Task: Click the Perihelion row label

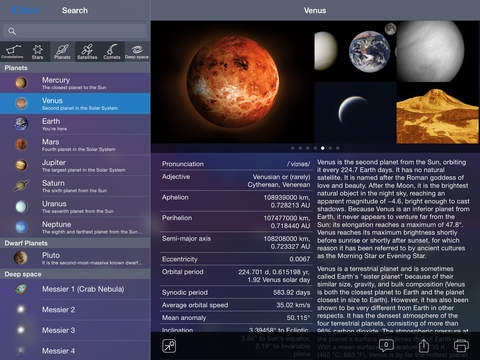Action: coord(177,218)
